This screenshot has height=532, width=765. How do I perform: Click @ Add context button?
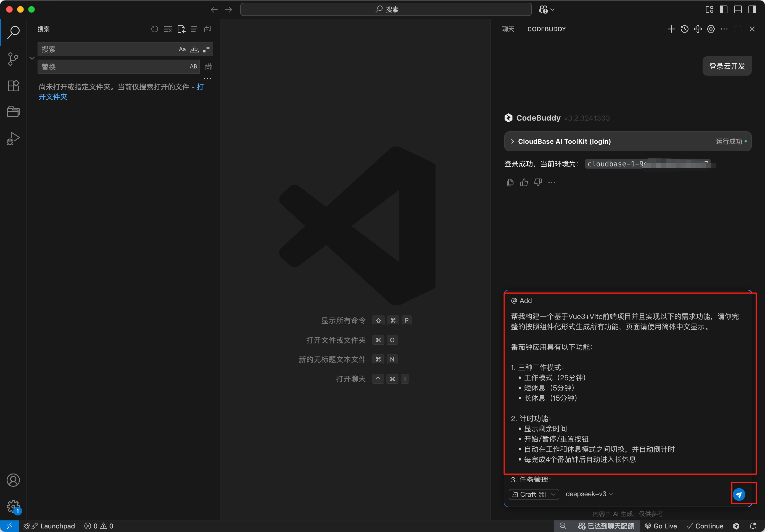(x=521, y=301)
